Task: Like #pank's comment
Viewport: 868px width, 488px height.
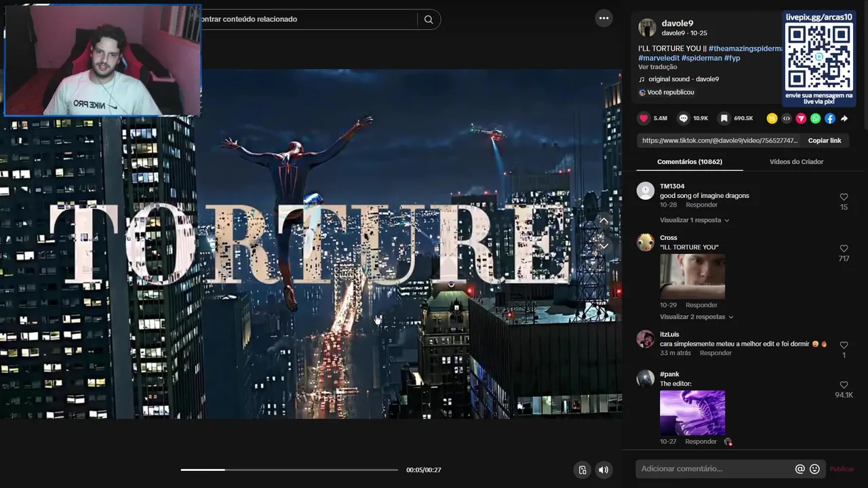Action: 844,385
